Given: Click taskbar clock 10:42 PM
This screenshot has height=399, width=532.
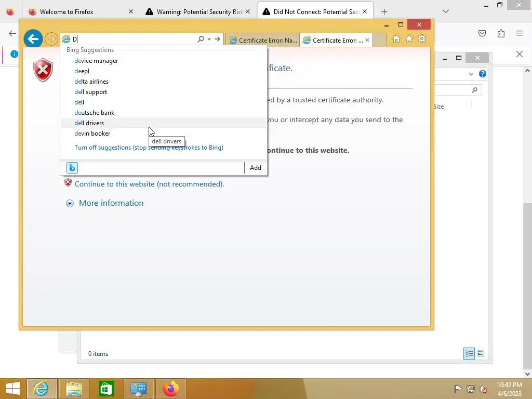Looking at the screenshot, I should 510,385.
